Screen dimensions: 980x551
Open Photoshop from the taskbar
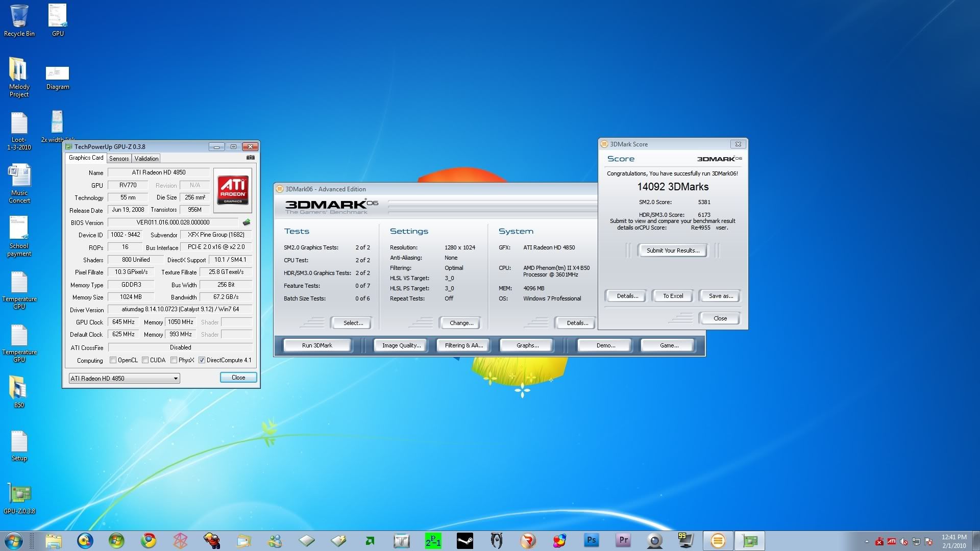591,541
